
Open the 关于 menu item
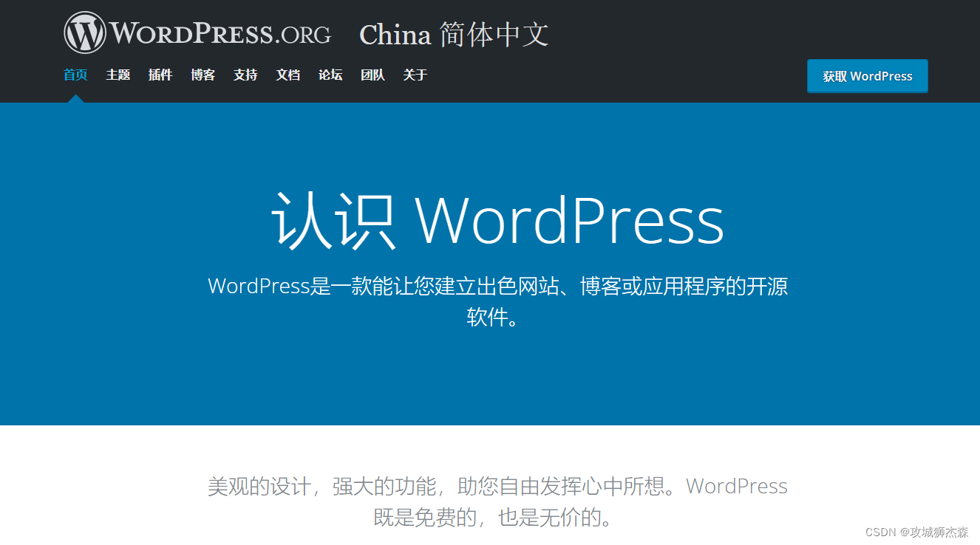pyautogui.click(x=415, y=75)
